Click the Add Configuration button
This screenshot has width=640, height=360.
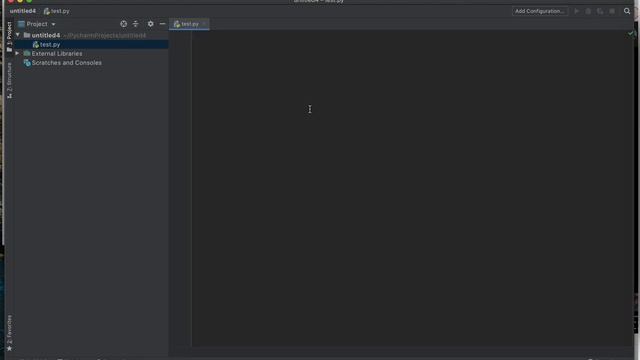click(x=540, y=11)
